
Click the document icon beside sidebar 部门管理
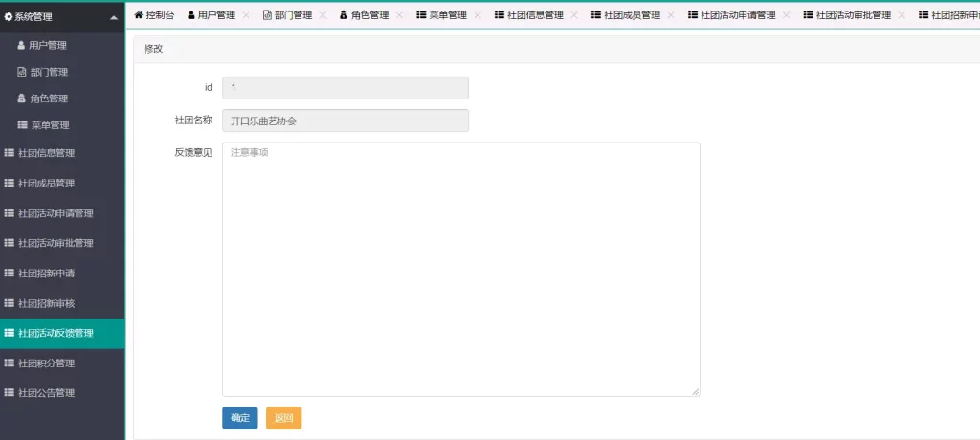coord(21,72)
